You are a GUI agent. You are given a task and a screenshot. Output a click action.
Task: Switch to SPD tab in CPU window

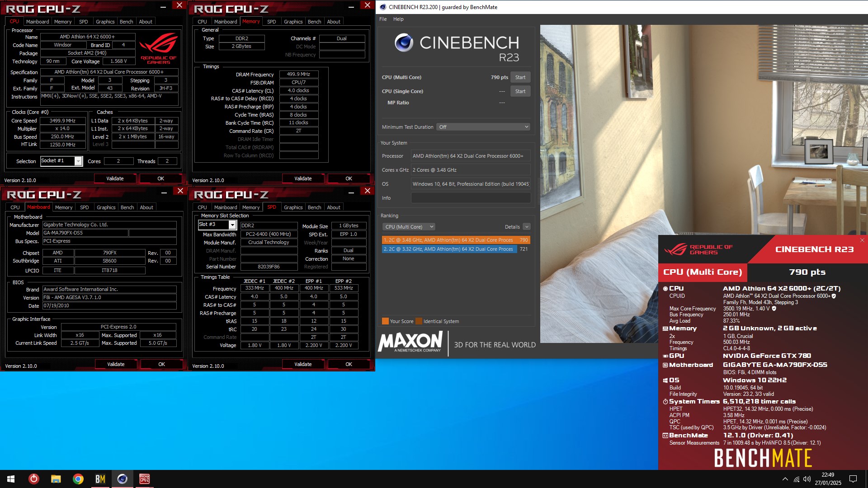pyautogui.click(x=84, y=22)
